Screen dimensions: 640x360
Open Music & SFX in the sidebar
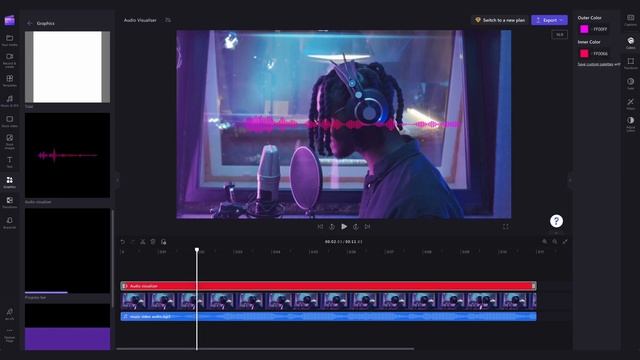9,101
